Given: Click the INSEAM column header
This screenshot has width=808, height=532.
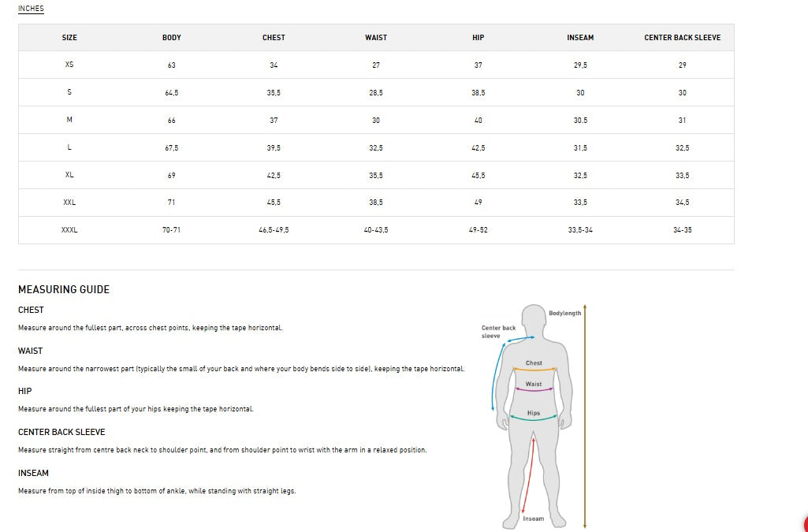Looking at the screenshot, I should [x=580, y=38].
